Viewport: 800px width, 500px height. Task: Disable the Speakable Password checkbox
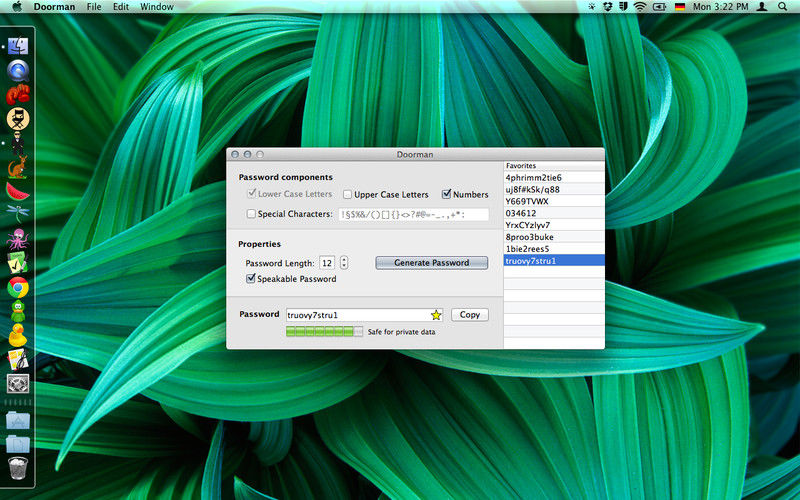pyautogui.click(x=251, y=279)
